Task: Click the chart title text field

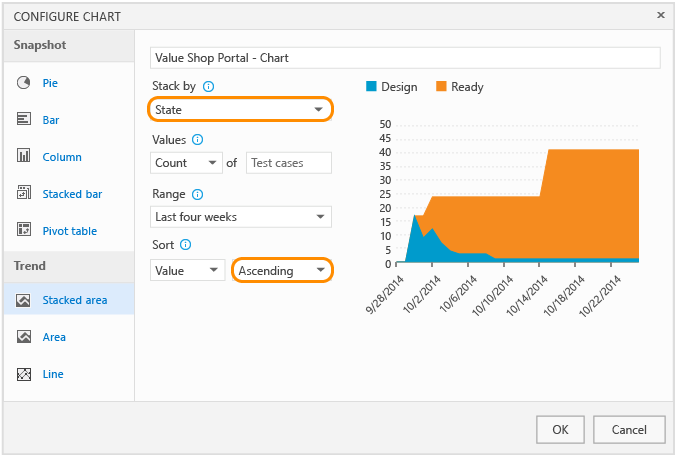Action: point(405,58)
